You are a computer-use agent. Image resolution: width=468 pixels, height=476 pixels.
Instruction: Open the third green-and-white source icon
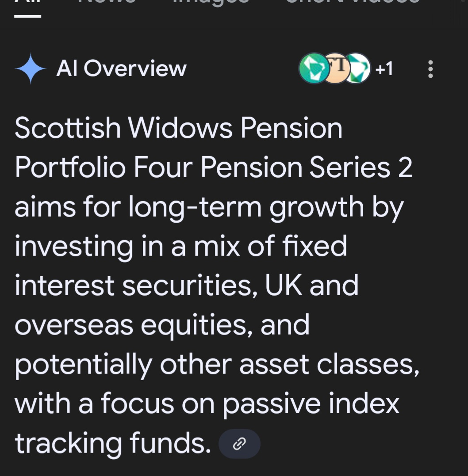(358, 69)
